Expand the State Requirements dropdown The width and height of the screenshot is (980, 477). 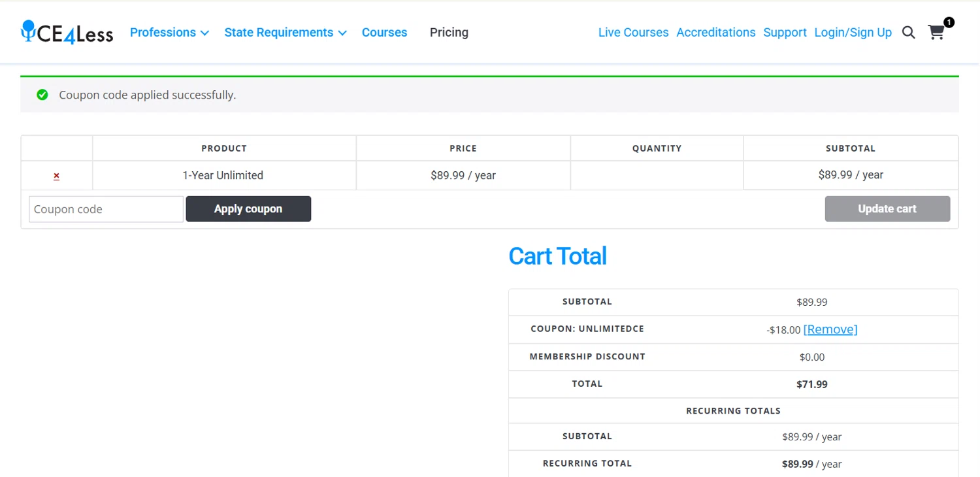point(285,33)
